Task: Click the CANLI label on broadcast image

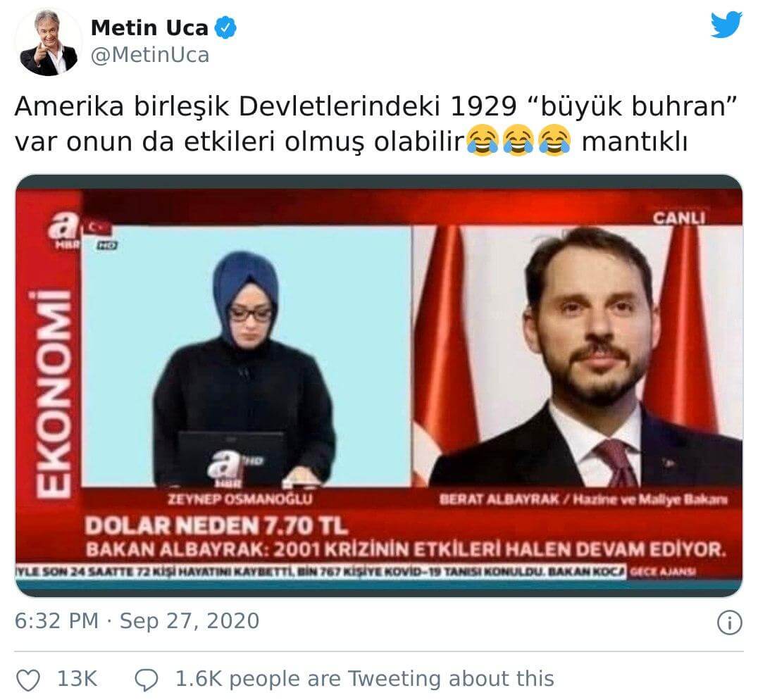Action: [x=678, y=218]
